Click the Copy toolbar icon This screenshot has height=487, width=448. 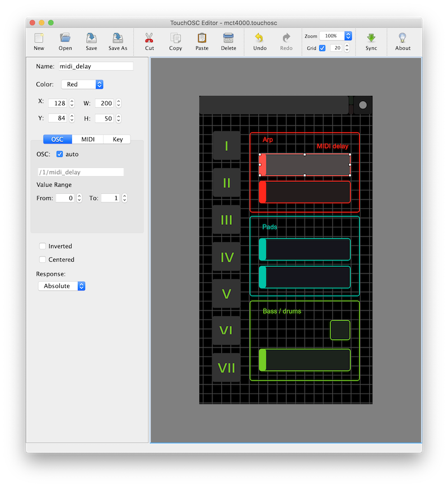tap(175, 38)
